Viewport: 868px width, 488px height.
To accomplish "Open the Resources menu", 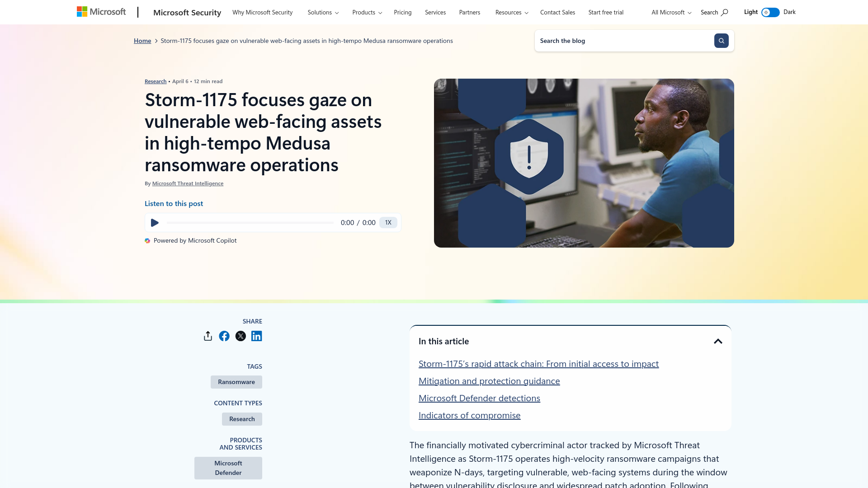I will tap(511, 12).
